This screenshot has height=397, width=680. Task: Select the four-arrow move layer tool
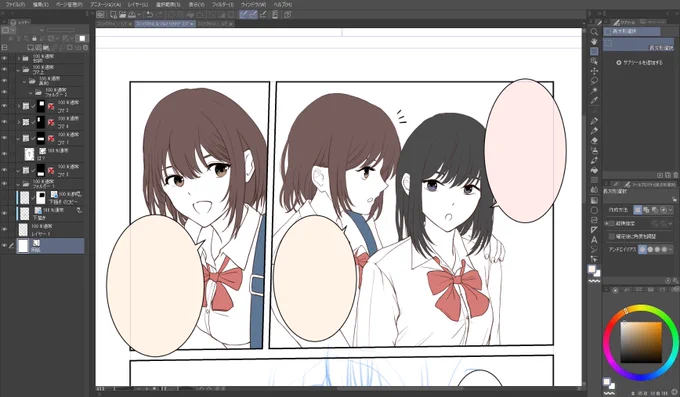(594, 71)
